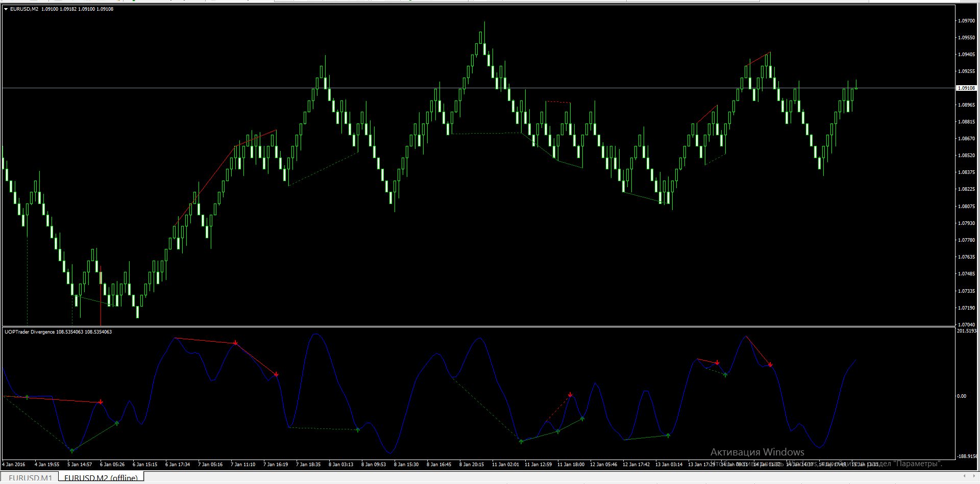Screen dimensions: 980x484
Task: Click the 1.07335 price scale label
Action: pyautogui.click(x=966, y=291)
